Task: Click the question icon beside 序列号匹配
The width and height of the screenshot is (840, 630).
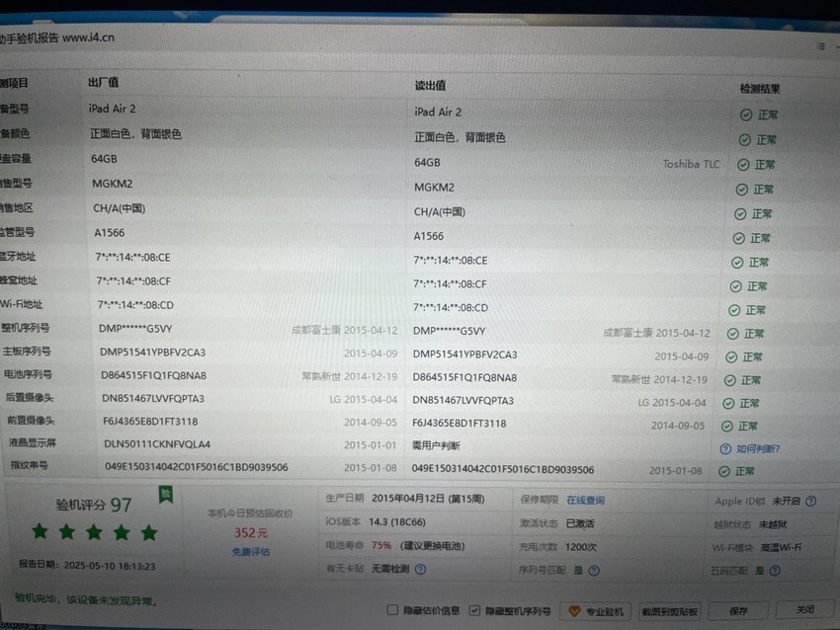Action: point(594,571)
